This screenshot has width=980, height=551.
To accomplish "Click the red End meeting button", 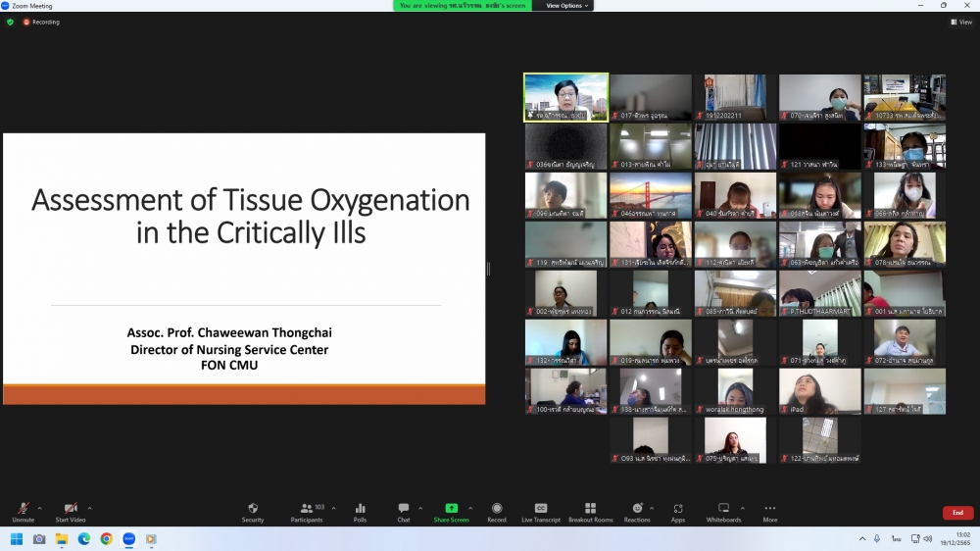I will point(957,513).
